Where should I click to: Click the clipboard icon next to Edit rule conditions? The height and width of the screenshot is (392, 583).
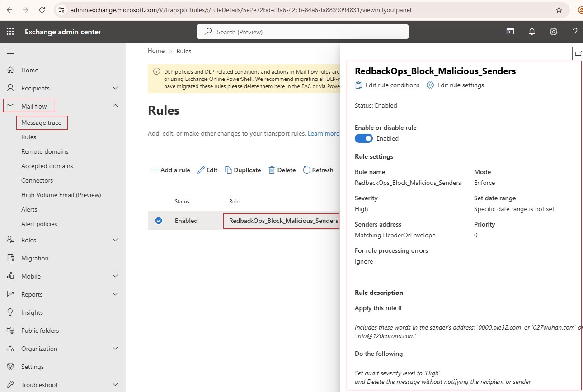(x=359, y=85)
